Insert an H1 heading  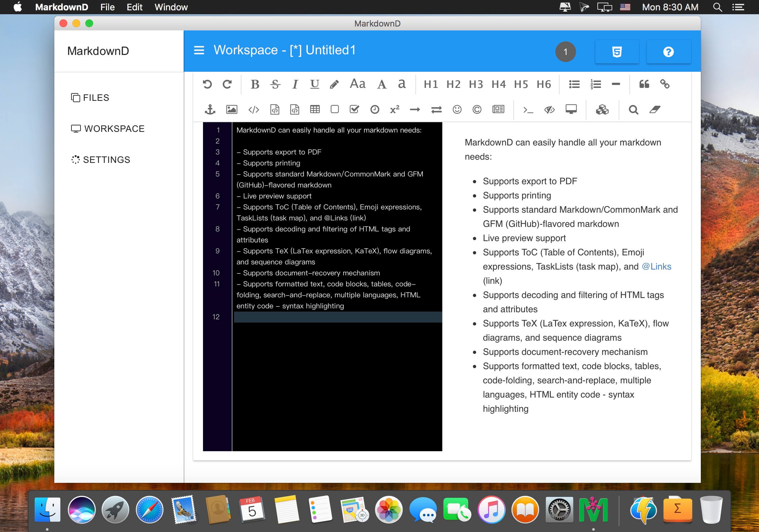tap(431, 84)
